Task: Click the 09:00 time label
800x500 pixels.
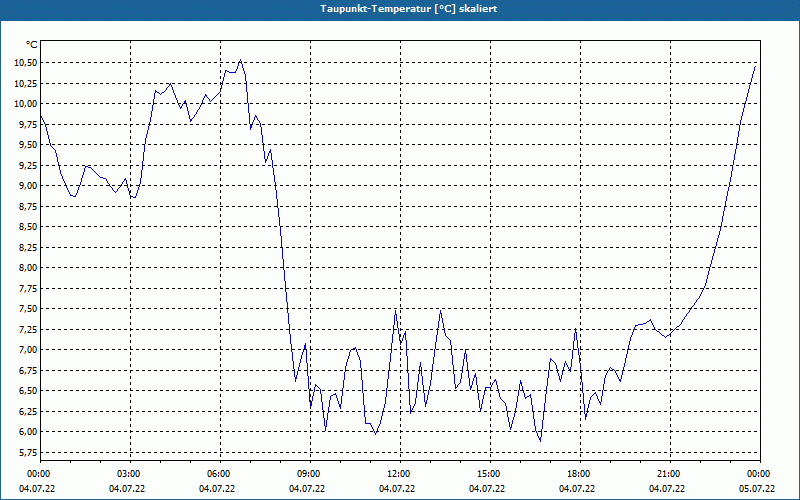Action: pyautogui.click(x=310, y=474)
